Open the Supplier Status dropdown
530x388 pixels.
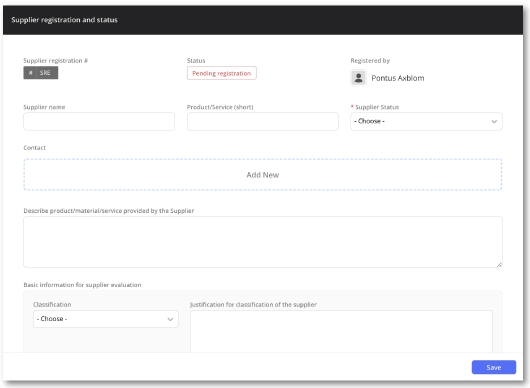pyautogui.click(x=426, y=121)
